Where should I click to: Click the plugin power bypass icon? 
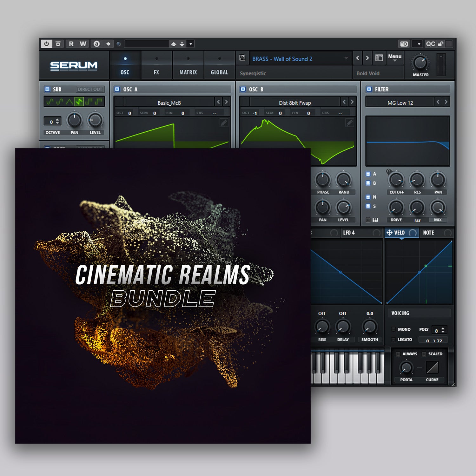tap(46, 44)
